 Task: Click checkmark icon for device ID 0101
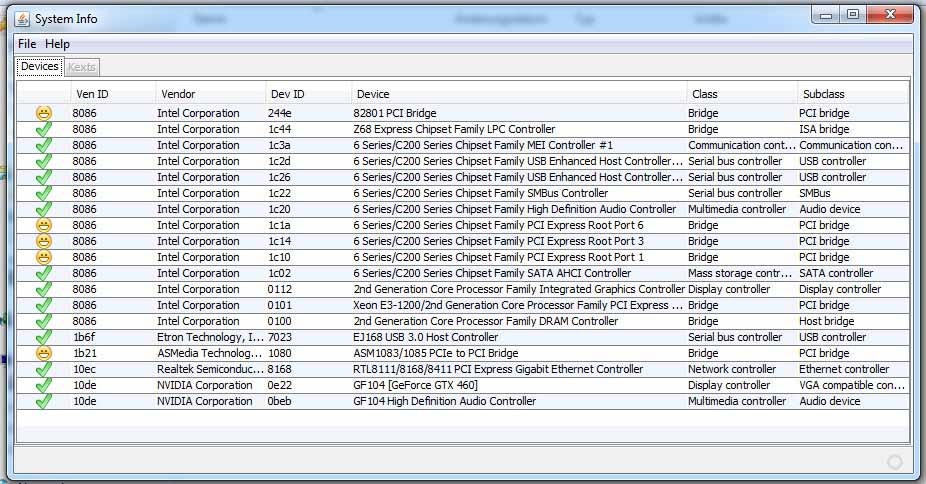(x=44, y=305)
